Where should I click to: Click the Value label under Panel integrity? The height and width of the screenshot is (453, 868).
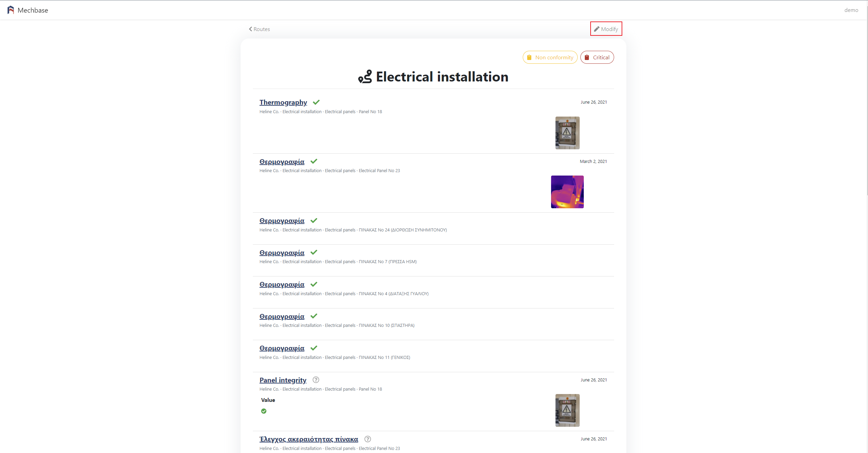coord(268,400)
